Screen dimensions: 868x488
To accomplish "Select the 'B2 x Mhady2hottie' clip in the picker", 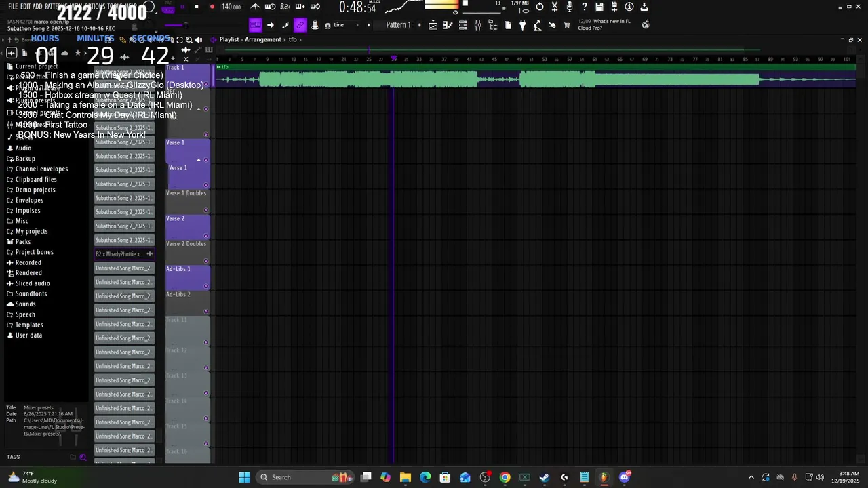I will [124, 254].
